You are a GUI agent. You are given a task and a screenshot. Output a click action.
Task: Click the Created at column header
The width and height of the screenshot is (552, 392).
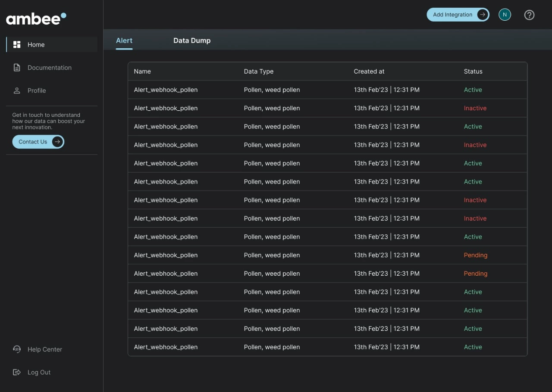369,72
